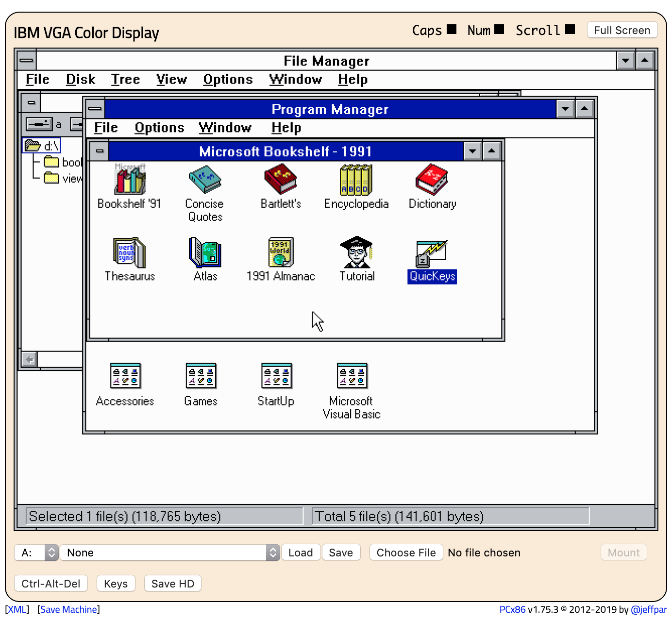Click the Save disk button
This screenshot has width=672, height=620.
pos(341,553)
